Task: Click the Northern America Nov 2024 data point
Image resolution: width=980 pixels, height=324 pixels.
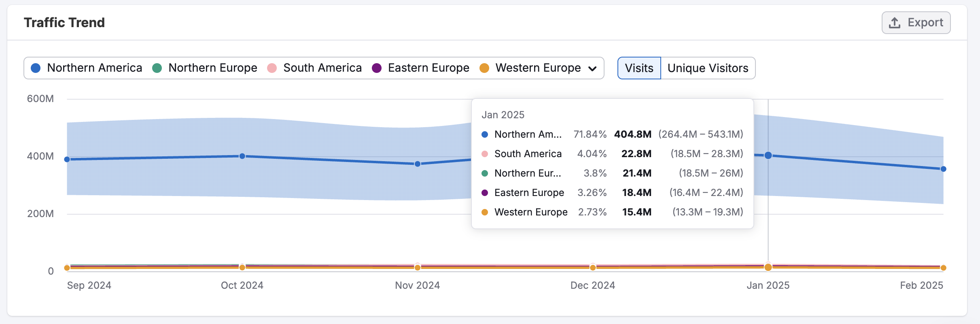Action: click(x=418, y=164)
